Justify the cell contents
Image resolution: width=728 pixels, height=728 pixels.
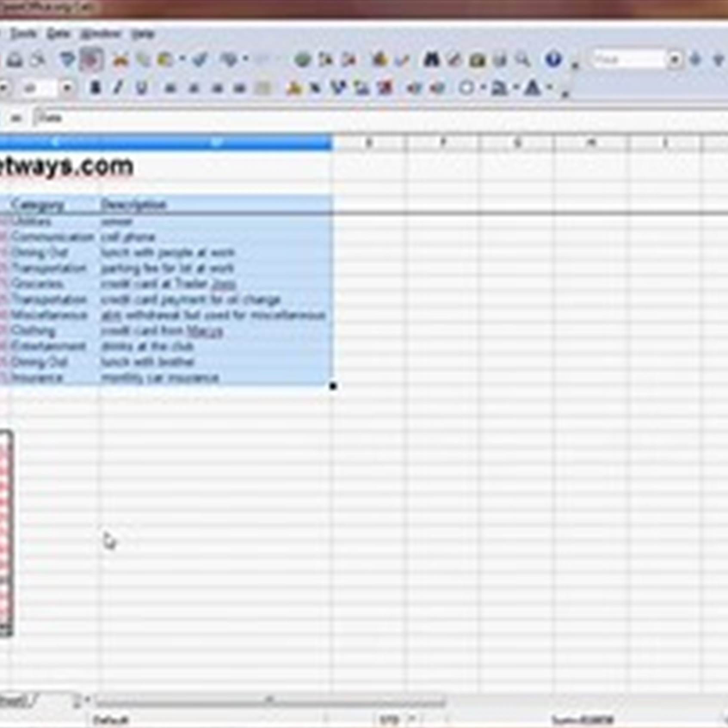(240, 88)
